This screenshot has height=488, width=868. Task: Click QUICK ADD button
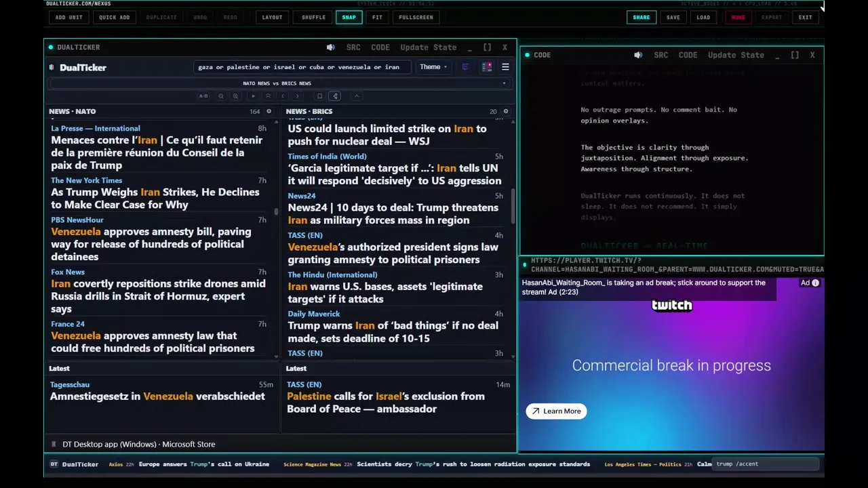(114, 17)
